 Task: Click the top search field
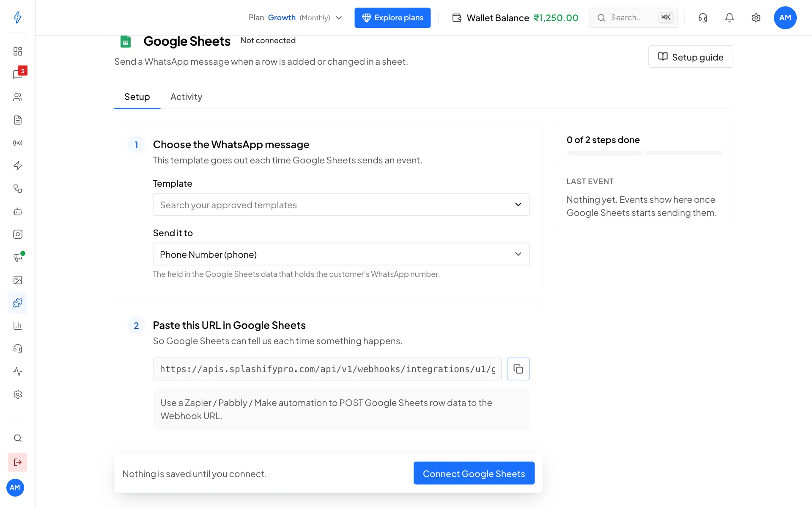633,18
